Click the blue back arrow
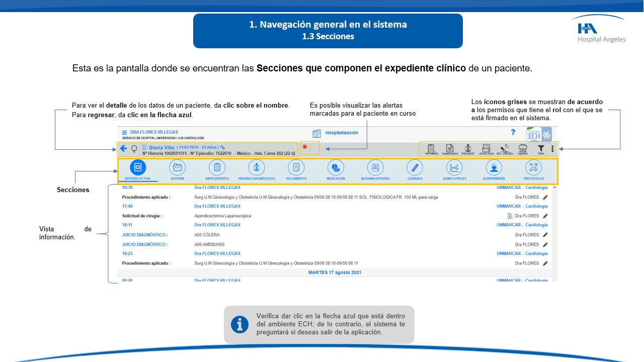644x362 pixels. click(x=123, y=148)
